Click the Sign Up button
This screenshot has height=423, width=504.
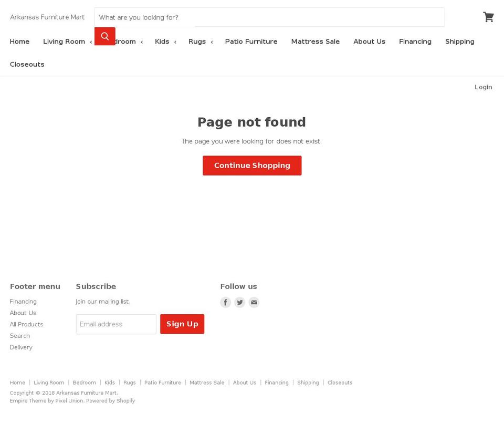point(182,324)
